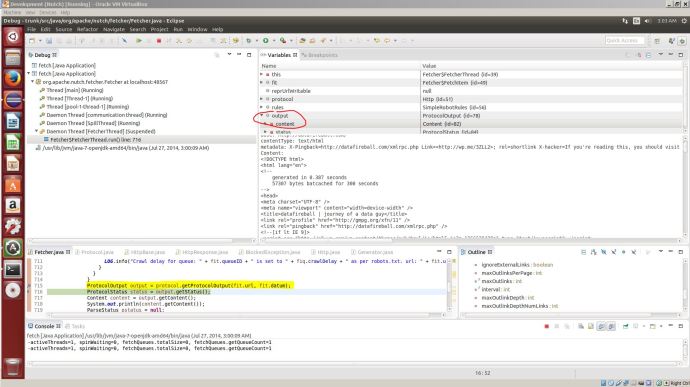Toggle Show Logical Structure in Variables view
Viewport: 690px width, 387px height.
tap(639, 55)
